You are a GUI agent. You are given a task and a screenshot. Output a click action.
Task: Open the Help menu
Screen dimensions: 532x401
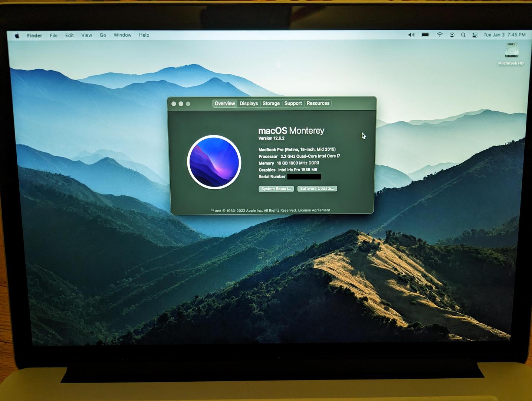[x=144, y=35]
